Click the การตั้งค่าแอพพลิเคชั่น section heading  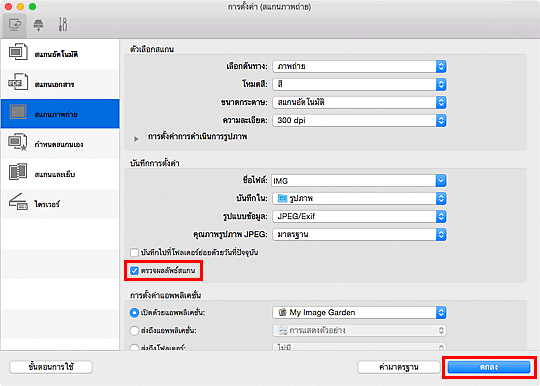(165, 295)
